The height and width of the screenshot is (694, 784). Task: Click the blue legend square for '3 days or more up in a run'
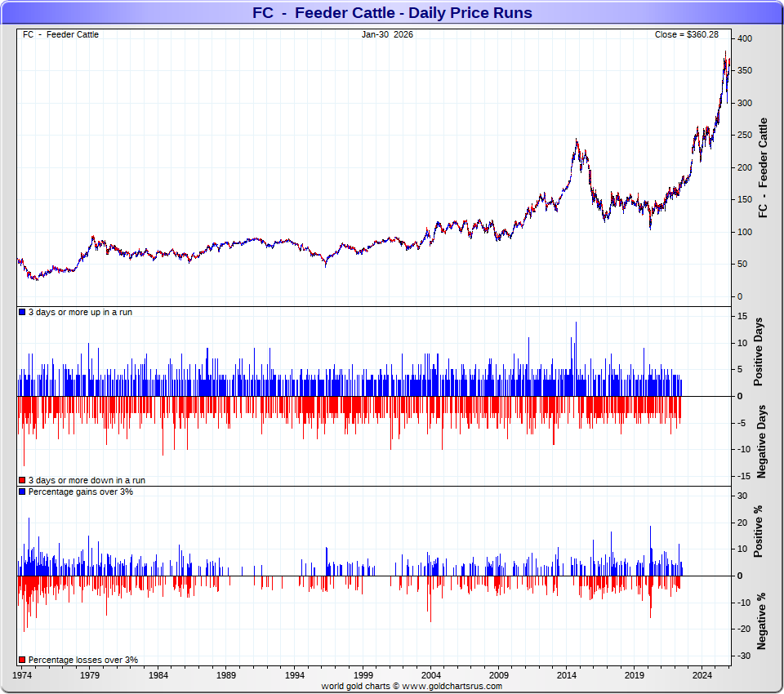(x=22, y=312)
